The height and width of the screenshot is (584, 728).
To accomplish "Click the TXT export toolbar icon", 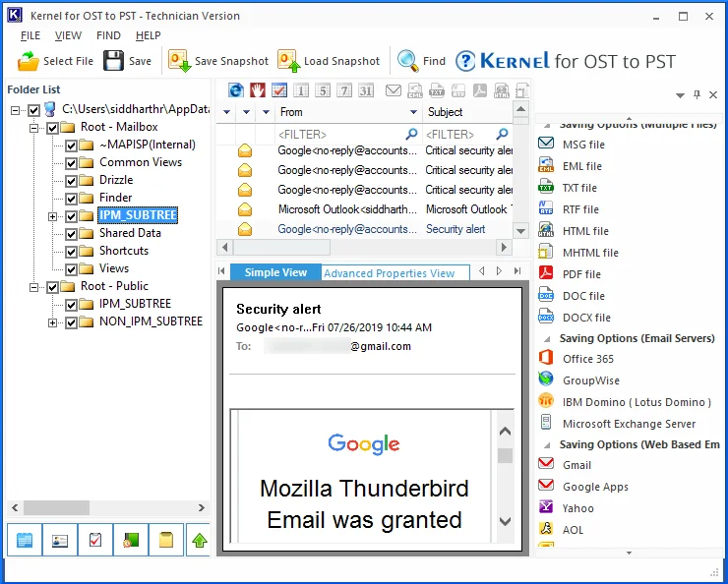I will pos(437,90).
